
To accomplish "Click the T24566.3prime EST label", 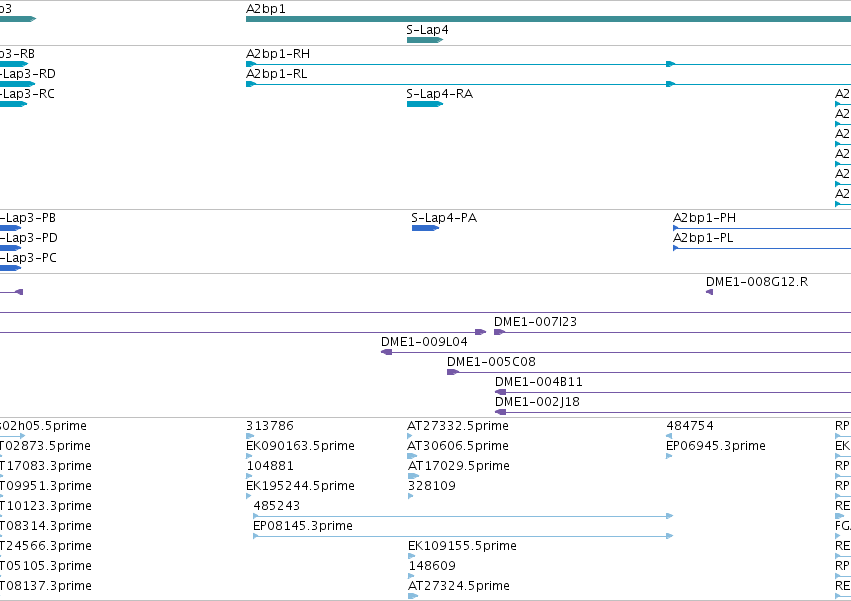I will [x=46, y=546].
